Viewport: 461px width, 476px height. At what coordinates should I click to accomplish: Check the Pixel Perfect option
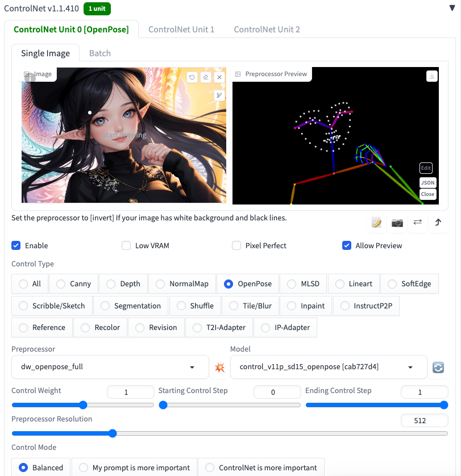(236, 245)
